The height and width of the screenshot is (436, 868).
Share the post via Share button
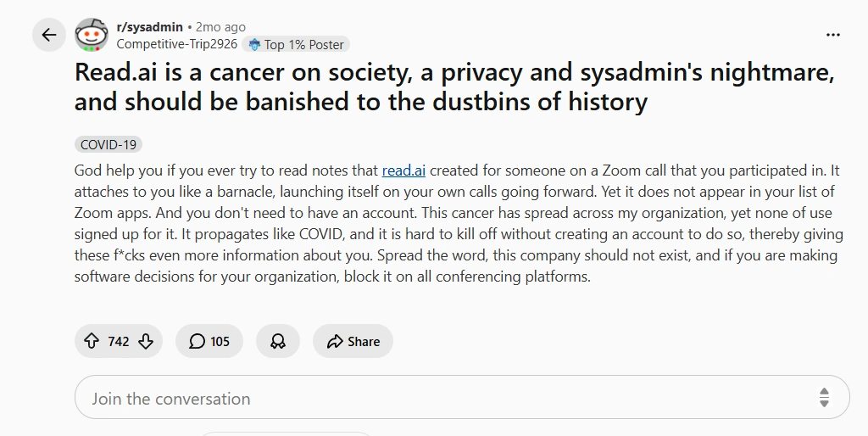(353, 341)
